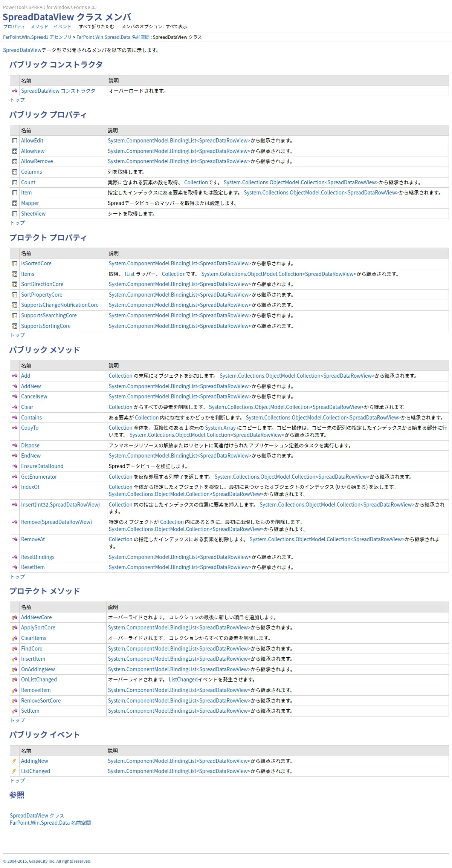Click the property icon next to AllowRemove
Screen dimensions: 452x868
coord(15,161)
